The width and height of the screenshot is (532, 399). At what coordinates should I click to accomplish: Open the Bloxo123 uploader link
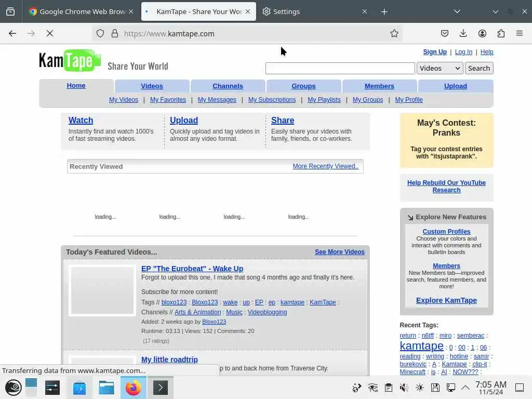tap(214, 322)
